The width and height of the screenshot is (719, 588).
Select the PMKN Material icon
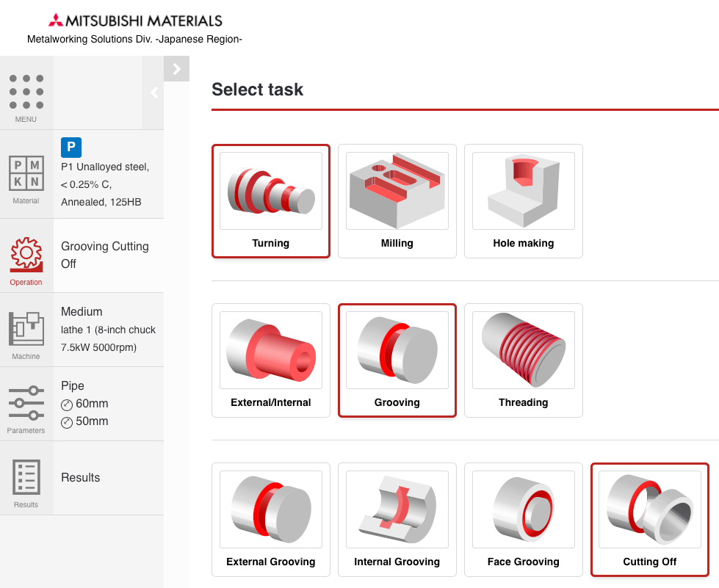[26, 174]
